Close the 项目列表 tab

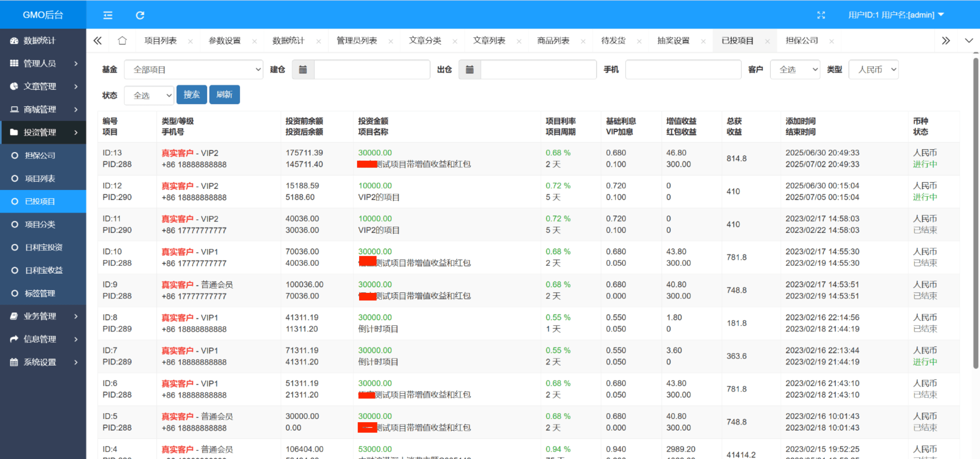190,41
